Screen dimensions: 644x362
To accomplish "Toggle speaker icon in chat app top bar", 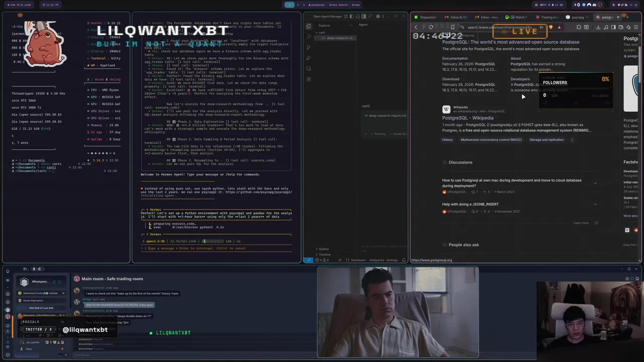I will pyautogui.click(x=39, y=269).
